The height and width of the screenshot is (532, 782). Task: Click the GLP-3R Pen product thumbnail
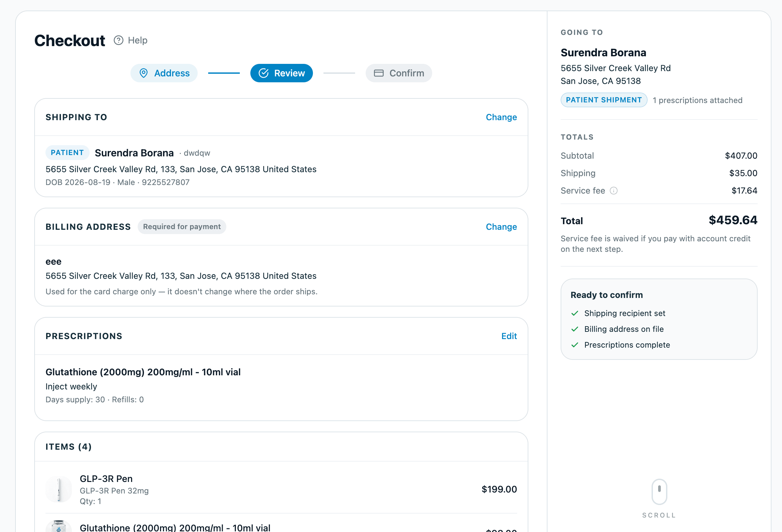tap(59, 489)
